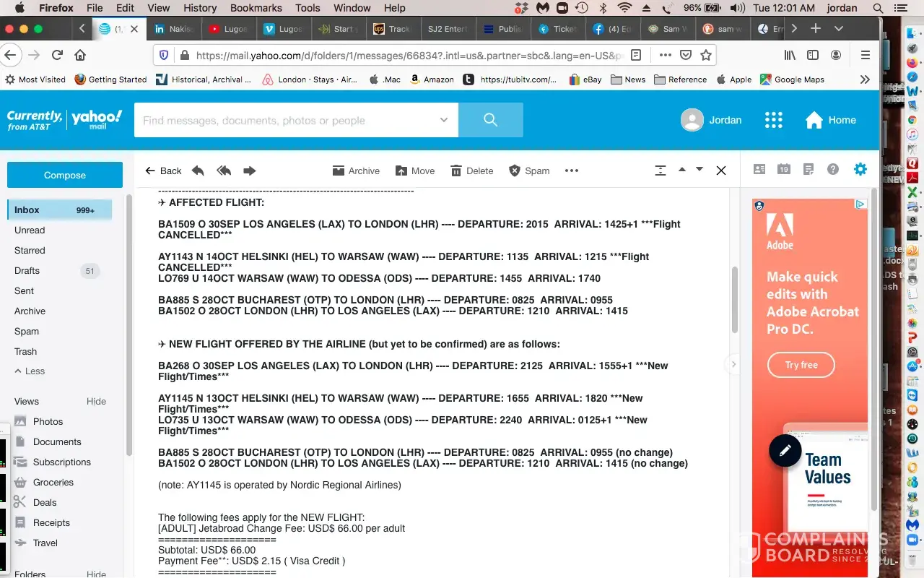Go to the next message with the down arrow
Screen dimensions: 924x578
[699, 170]
